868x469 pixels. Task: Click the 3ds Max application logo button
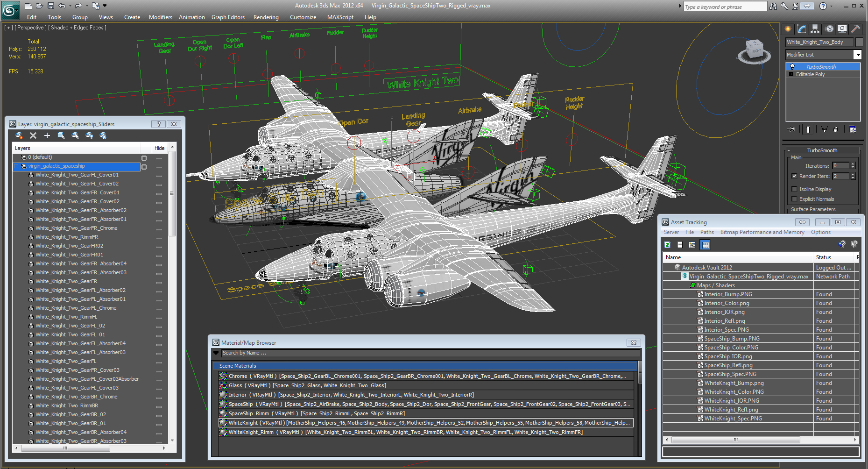pyautogui.click(x=10, y=10)
